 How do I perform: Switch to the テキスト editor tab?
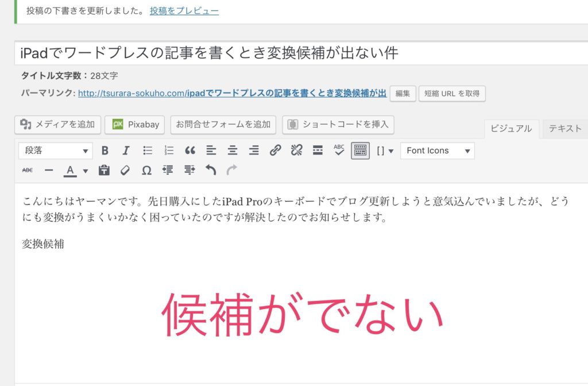(564, 129)
